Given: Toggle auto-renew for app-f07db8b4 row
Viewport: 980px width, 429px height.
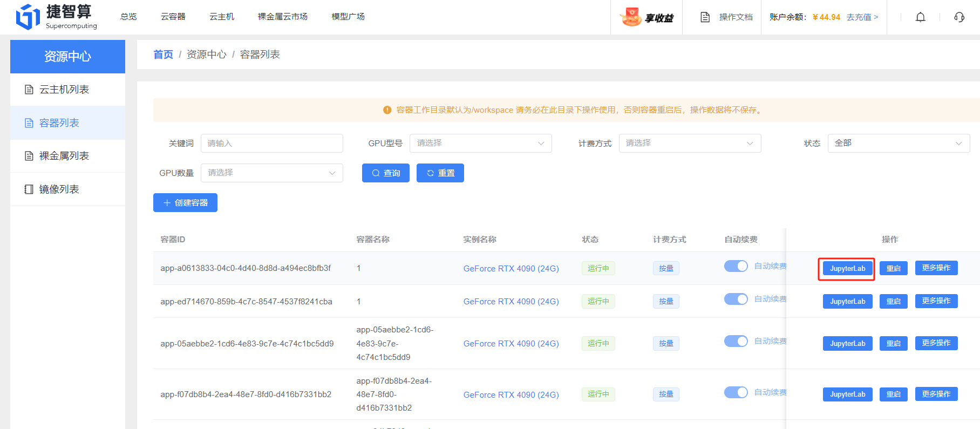Looking at the screenshot, I should click(x=736, y=392).
